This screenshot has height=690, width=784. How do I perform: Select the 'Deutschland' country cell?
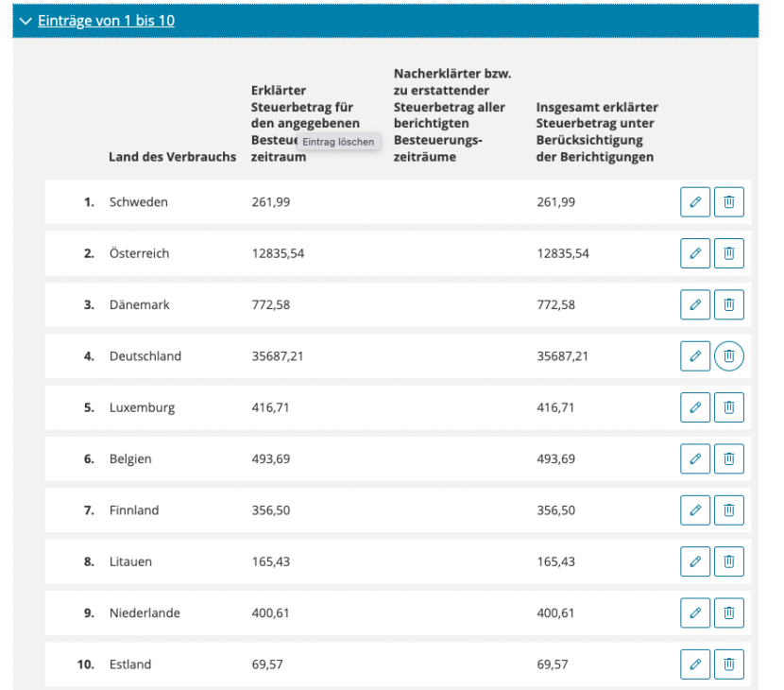145,356
